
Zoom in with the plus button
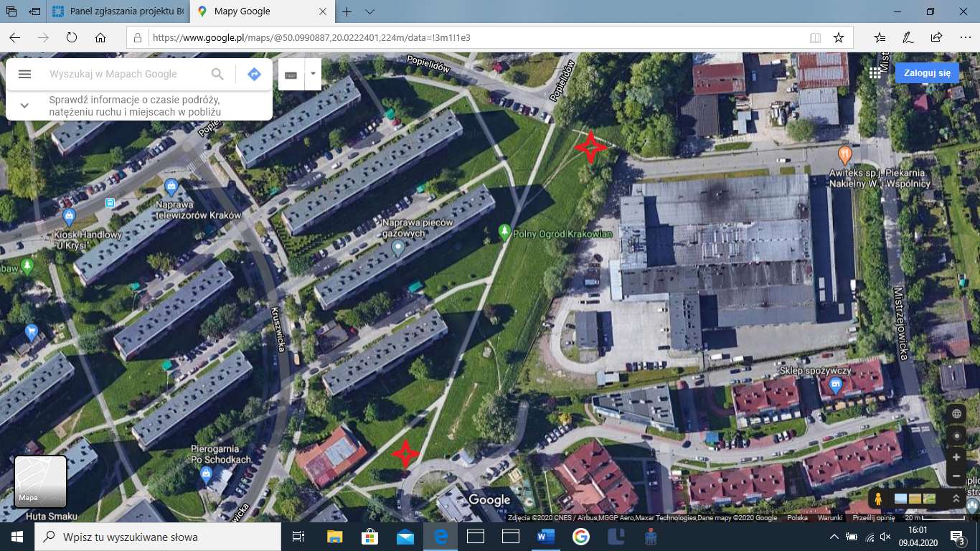pos(956,458)
